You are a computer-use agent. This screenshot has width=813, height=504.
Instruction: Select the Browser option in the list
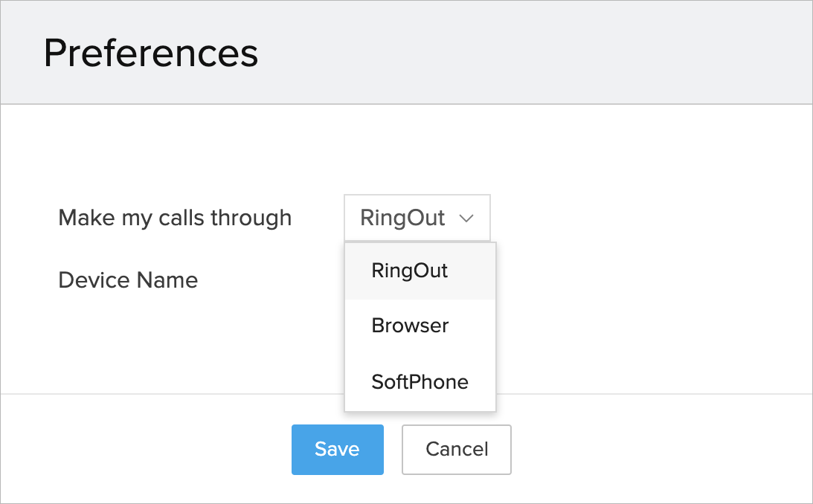point(410,326)
